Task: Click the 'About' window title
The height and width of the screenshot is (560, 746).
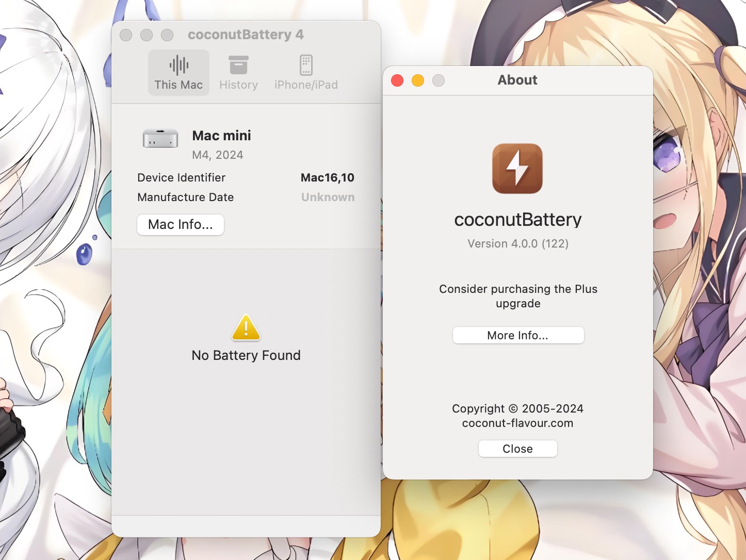Action: pos(517,80)
